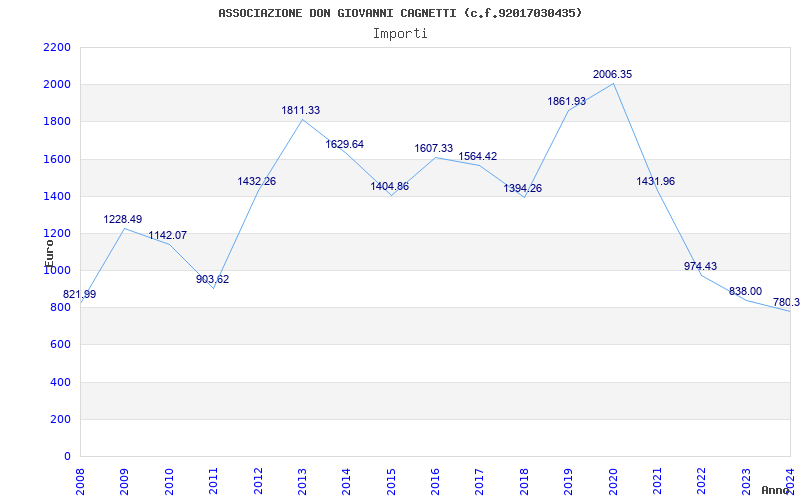This screenshot has width=800, height=500.
Task: Click the 1404.86 value label
Action: coord(389,186)
